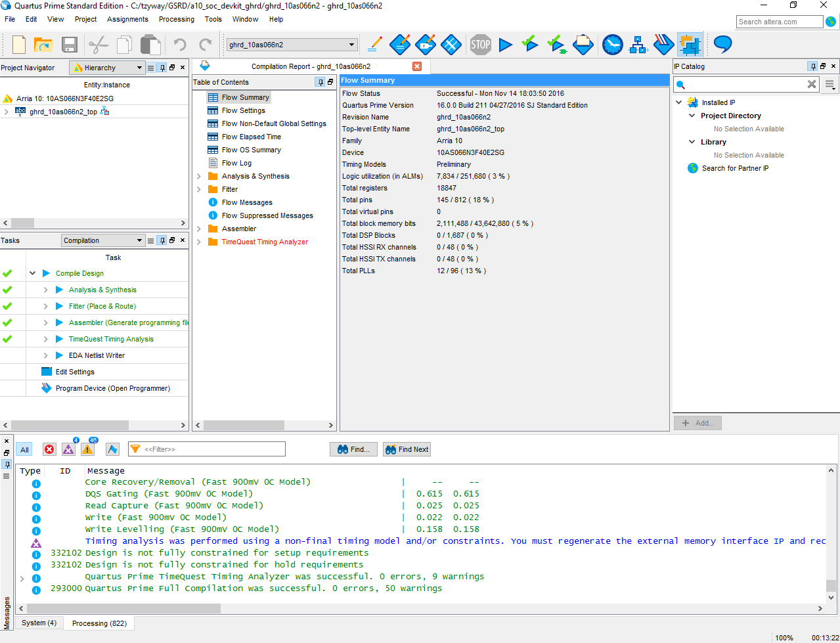840x643 pixels.
Task: Toggle the critical warning messages filter
Action: pyautogui.click(x=68, y=449)
